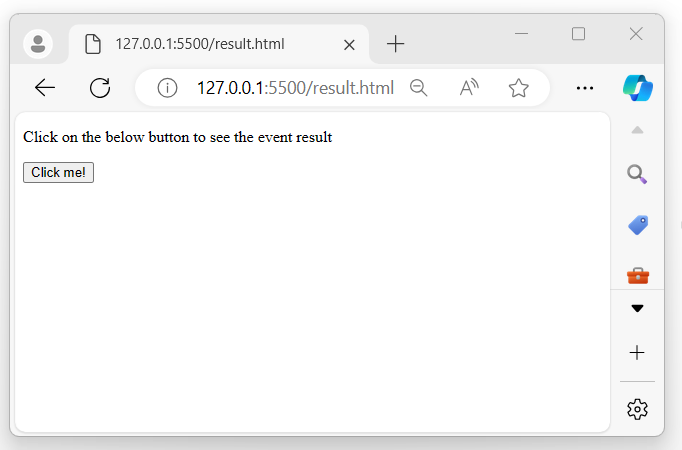Close the browser window
This screenshot has height=450, width=682.
(636, 33)
